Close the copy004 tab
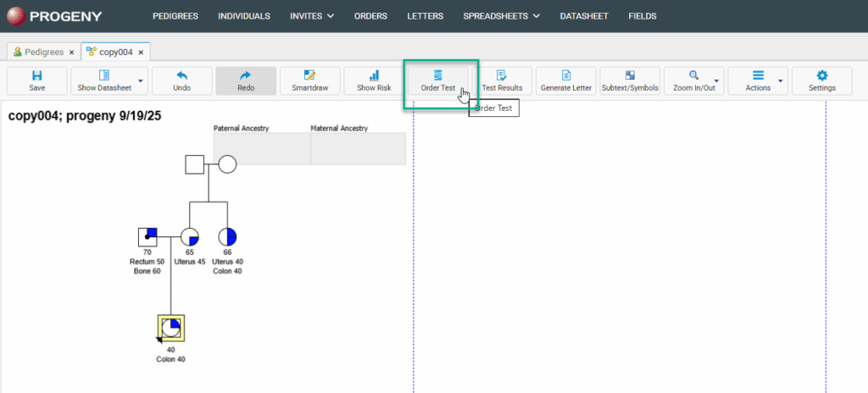The height and width of the screenshot is (393, 868). tap(142, 52)
